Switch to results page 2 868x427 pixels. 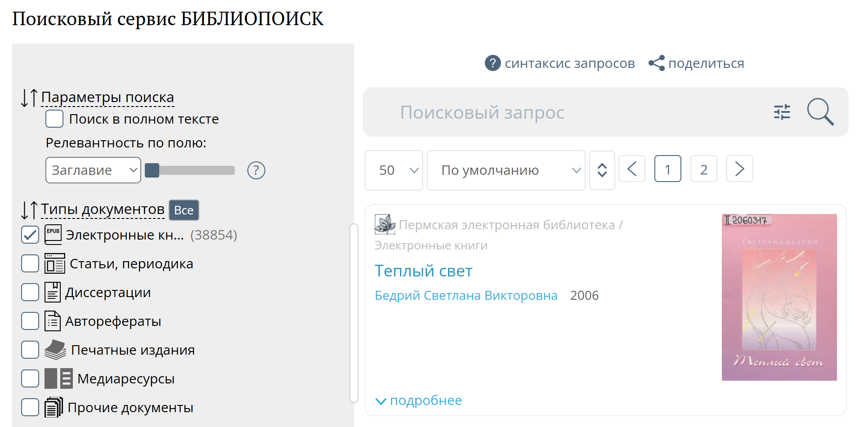click(x=703, y=169)
